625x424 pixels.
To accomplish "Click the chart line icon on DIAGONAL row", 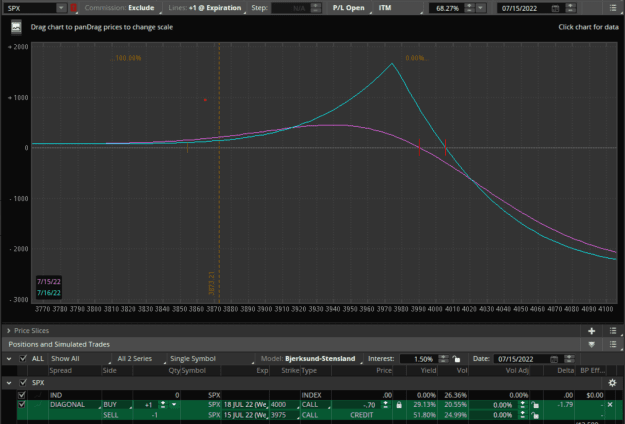I will pos(38,404).
